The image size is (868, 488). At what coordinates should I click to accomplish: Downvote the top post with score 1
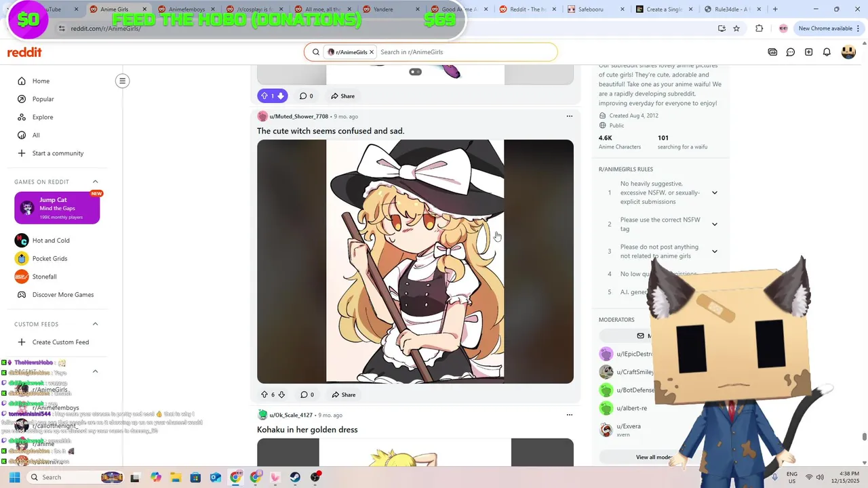[x=281, y=96]
